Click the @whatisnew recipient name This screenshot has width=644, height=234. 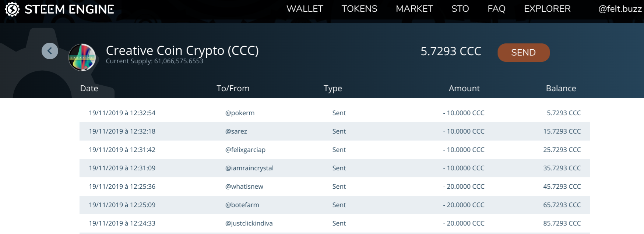[244, 187]
